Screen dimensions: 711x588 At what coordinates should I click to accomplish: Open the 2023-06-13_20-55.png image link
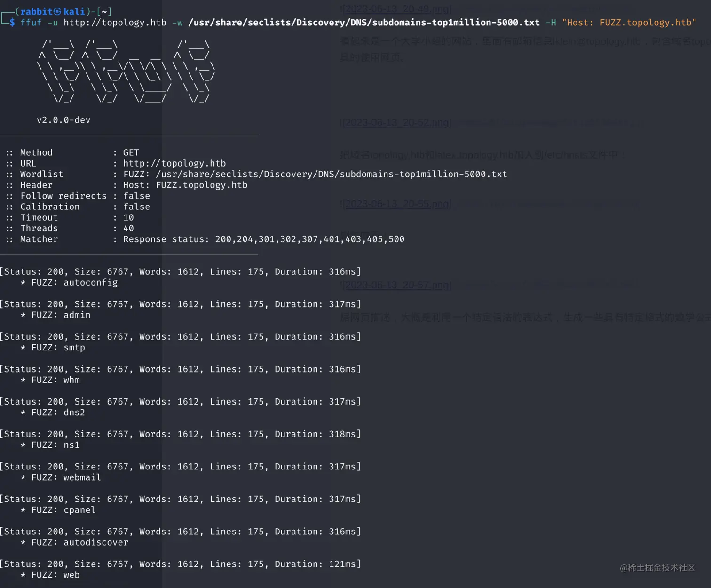click(x=396, y=204)
